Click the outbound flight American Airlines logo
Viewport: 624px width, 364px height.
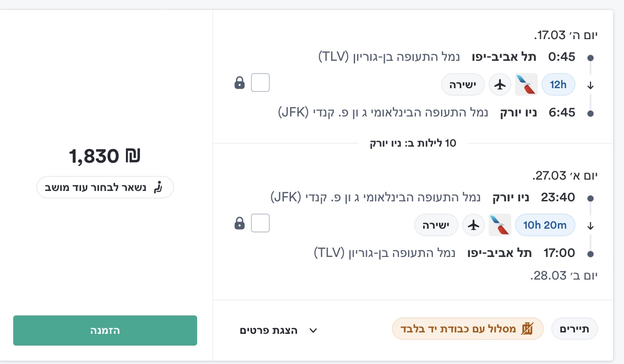(525, 85)
